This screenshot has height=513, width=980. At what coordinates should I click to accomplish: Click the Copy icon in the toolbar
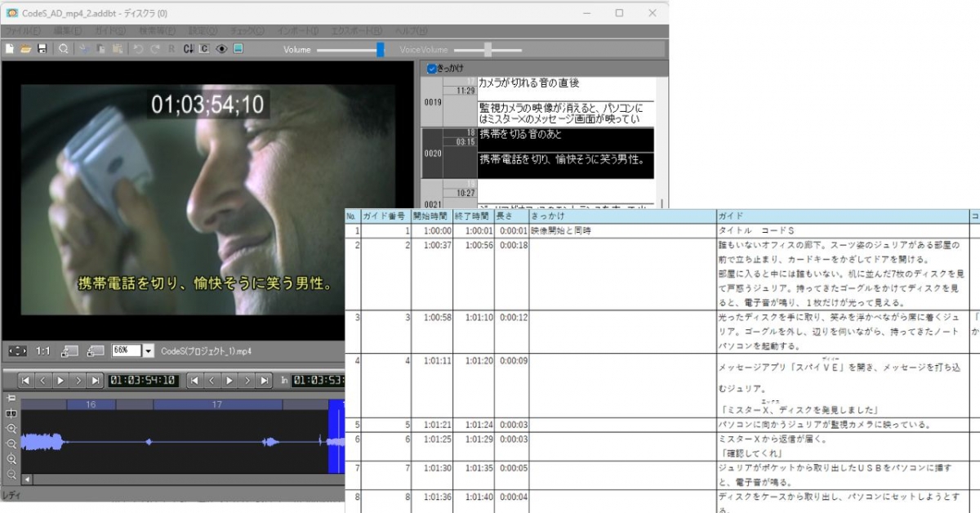100,49
